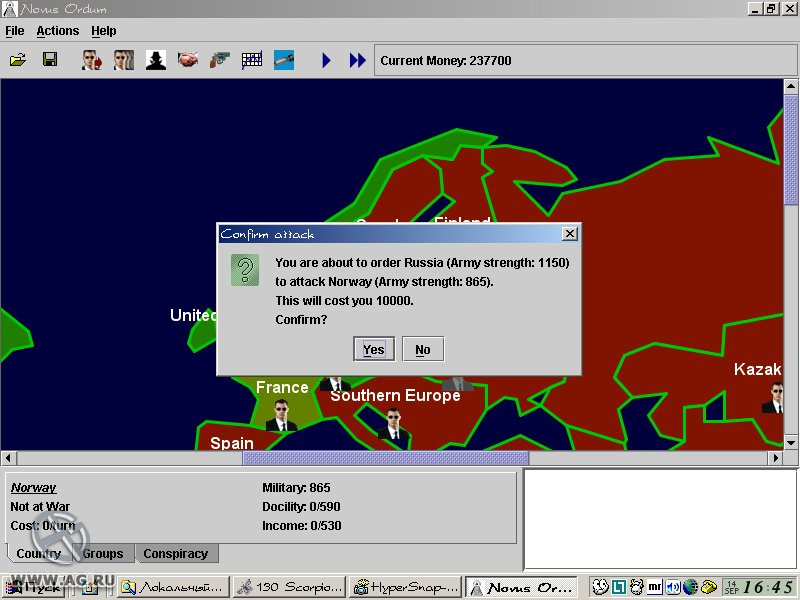This screenshot has height=600, width=800.
Task: Confirm the attack by clicking Yes
Action: pos(374,349)
